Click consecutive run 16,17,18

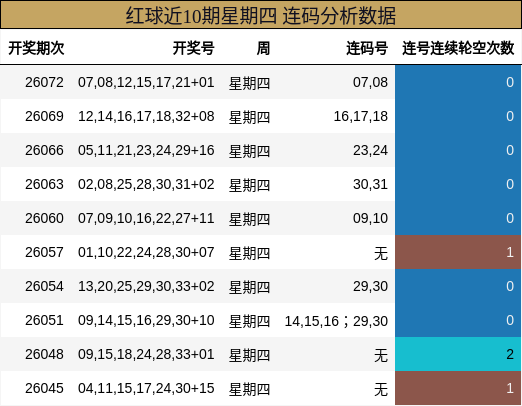tap(361, 116)
